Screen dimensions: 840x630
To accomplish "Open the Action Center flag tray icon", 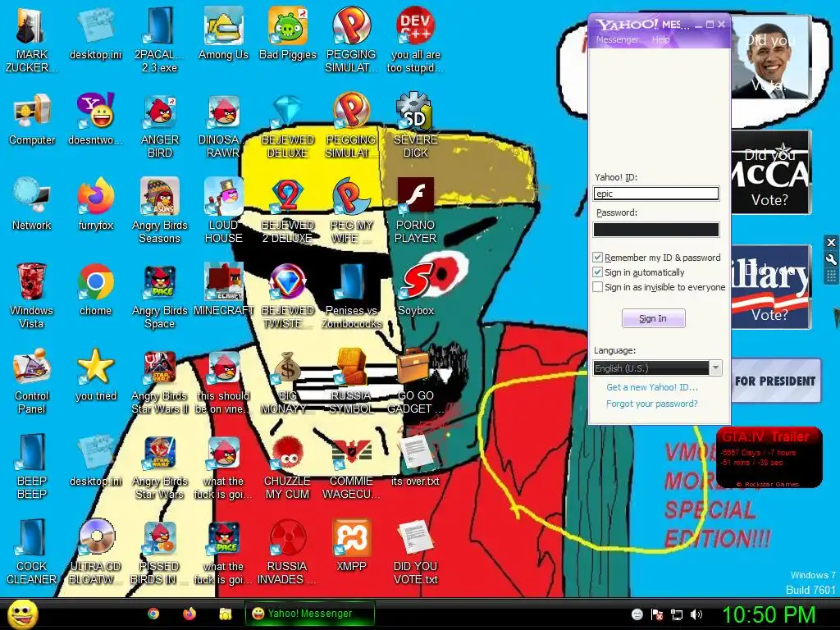I will 657,614.
